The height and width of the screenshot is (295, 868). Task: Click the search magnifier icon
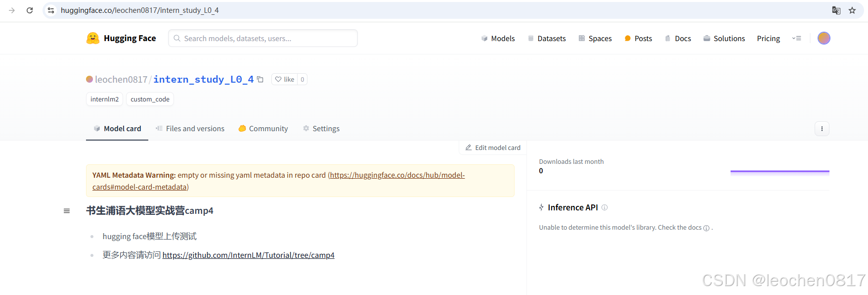177,38
